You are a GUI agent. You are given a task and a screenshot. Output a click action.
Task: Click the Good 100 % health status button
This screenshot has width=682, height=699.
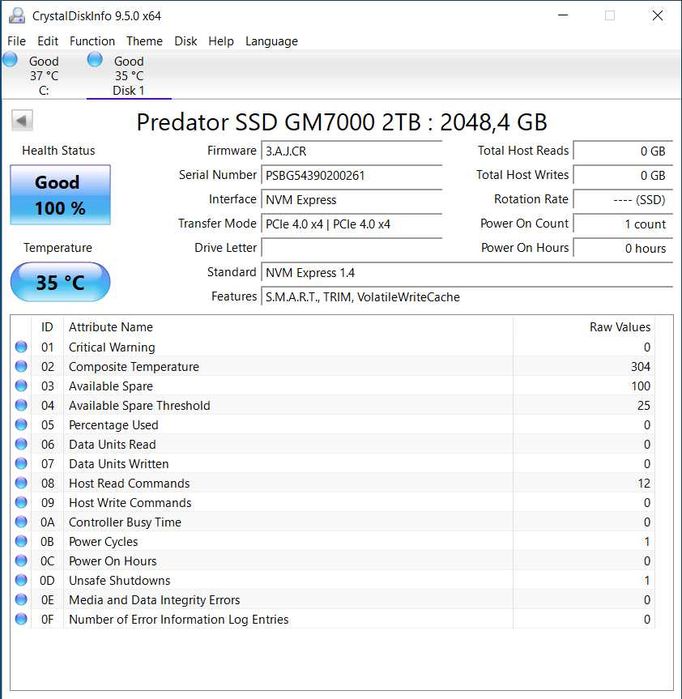coord(60,195)
